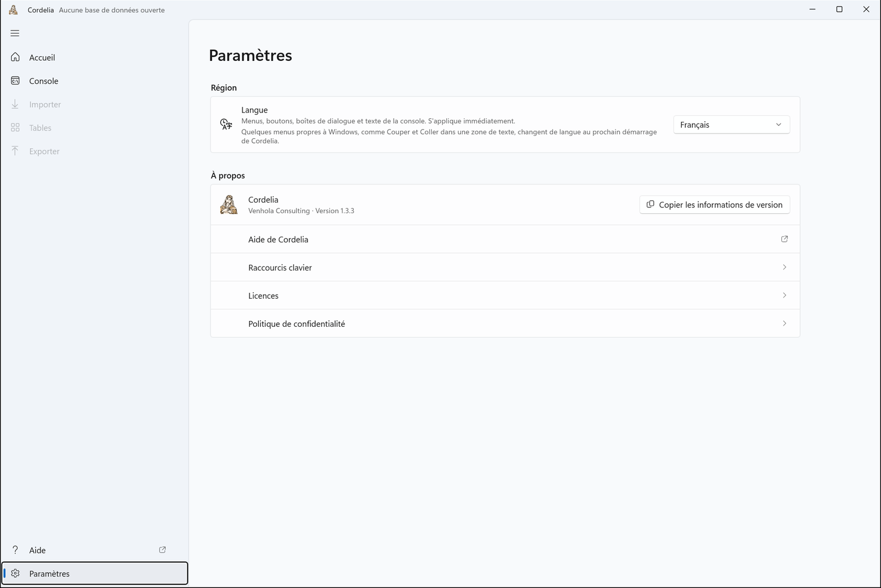Click the language icon in Langue card
Screen dimensions: 881x588
pos(226,125)
